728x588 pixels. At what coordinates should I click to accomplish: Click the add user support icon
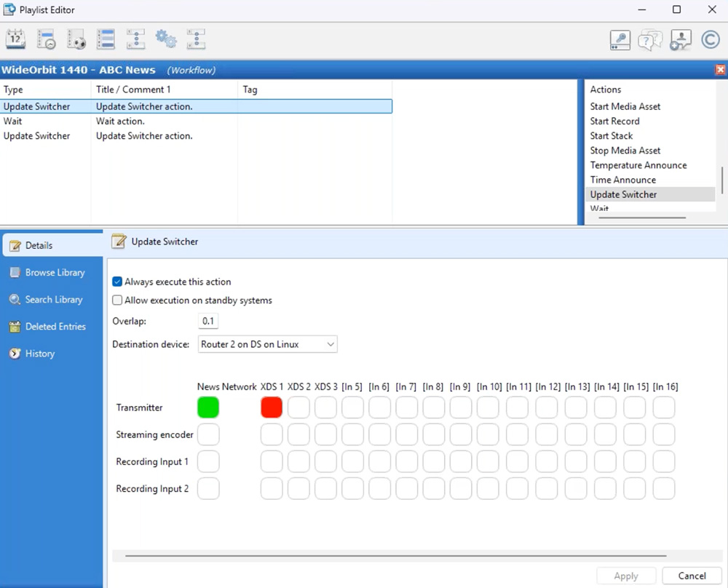(x=680, y=40)
